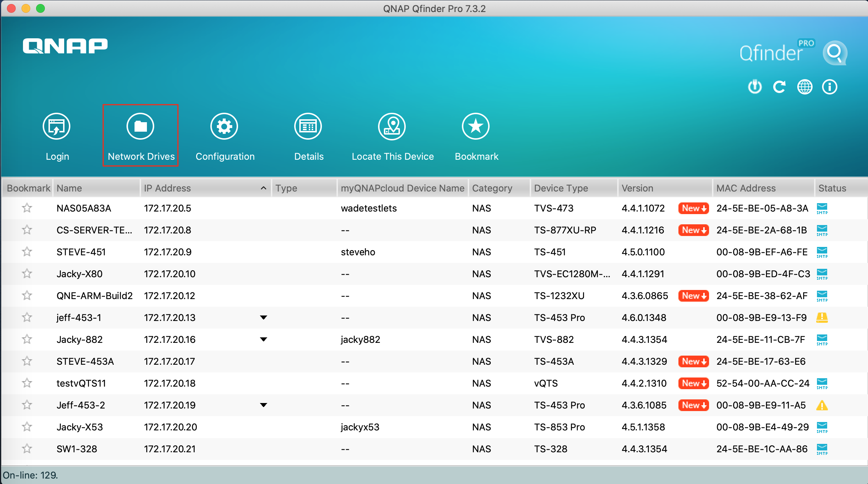Click New firmware badge for QNE-ARM-Build2
Viewport: 868px width, 484px height.
point(693,296)
